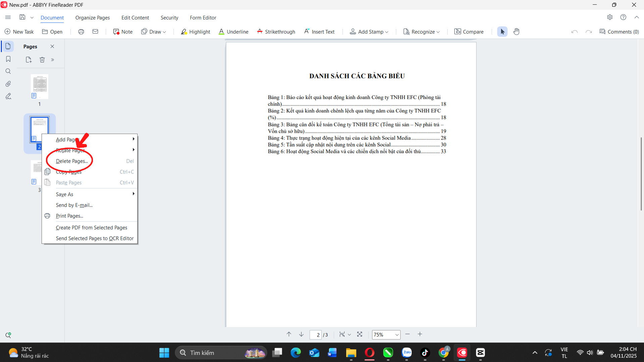Screen dimensions: 644x362
Task: Toggle the Pages panel sidebar button
Action: click(8, 46)
